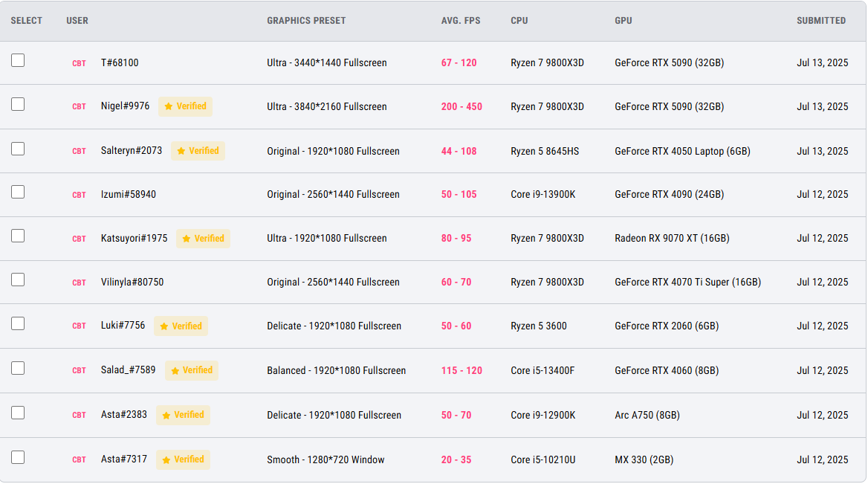
Task: Click 'Core i9-13900K' CPU cell
Action: [543, 194]
